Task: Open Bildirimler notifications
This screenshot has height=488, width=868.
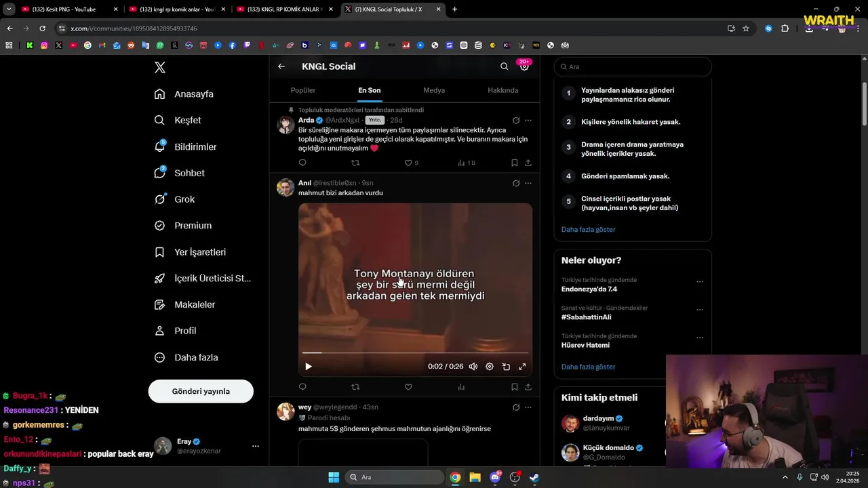Action: [185, 146]
